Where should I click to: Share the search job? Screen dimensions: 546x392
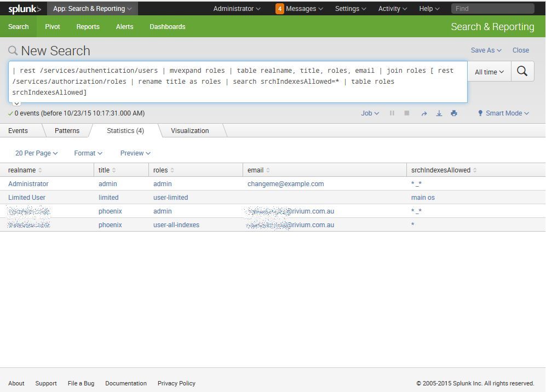click(424, 113)
